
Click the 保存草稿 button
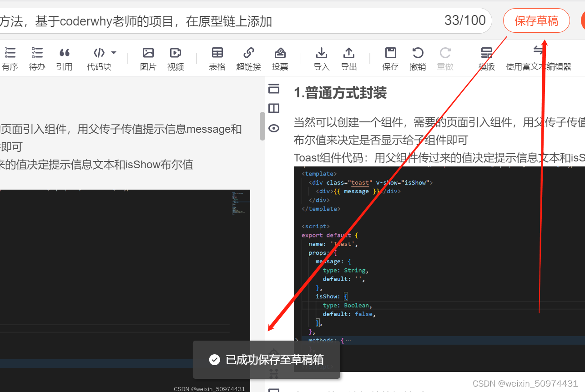[536, 21]
